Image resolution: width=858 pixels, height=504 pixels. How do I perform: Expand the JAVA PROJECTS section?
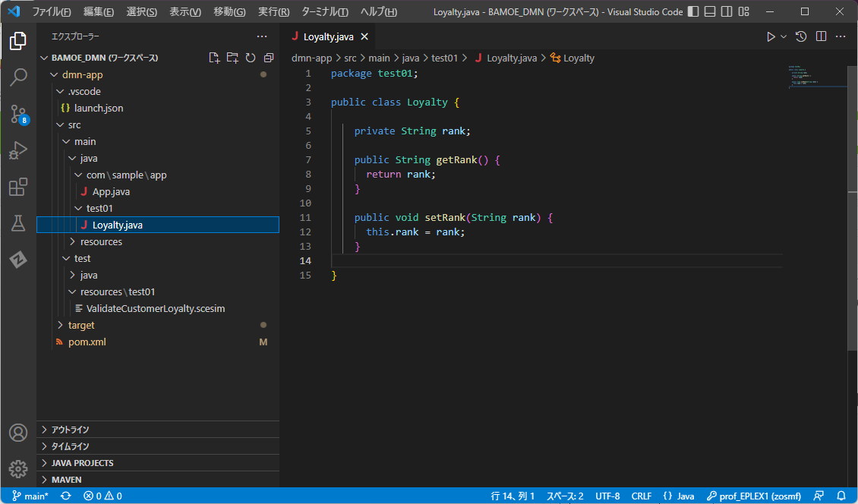82,463
